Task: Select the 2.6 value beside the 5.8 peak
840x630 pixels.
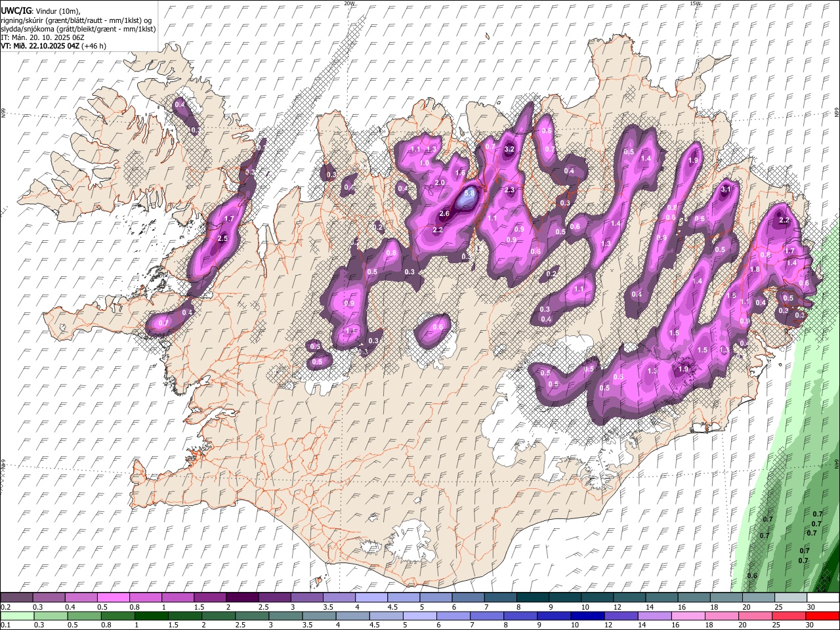Action: pos(444,214)
